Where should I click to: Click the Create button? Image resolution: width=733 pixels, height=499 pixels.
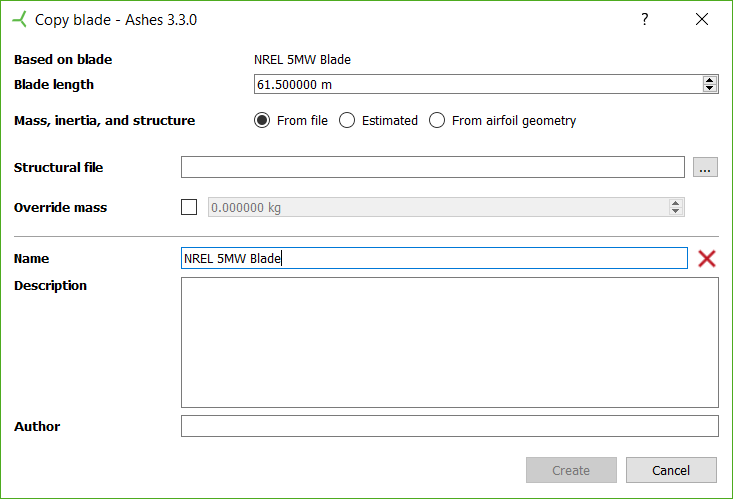pyautogui.click(x=571, y=470)
